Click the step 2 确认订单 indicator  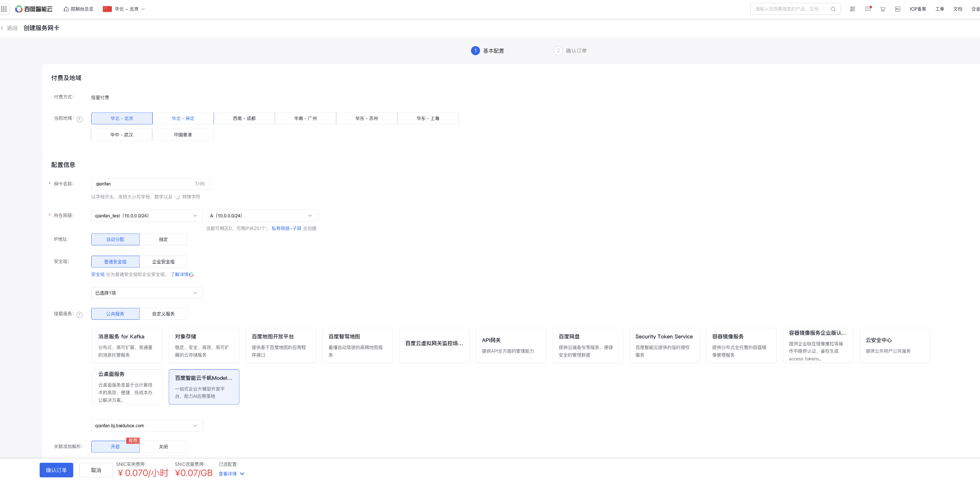[x=571, y=51]
